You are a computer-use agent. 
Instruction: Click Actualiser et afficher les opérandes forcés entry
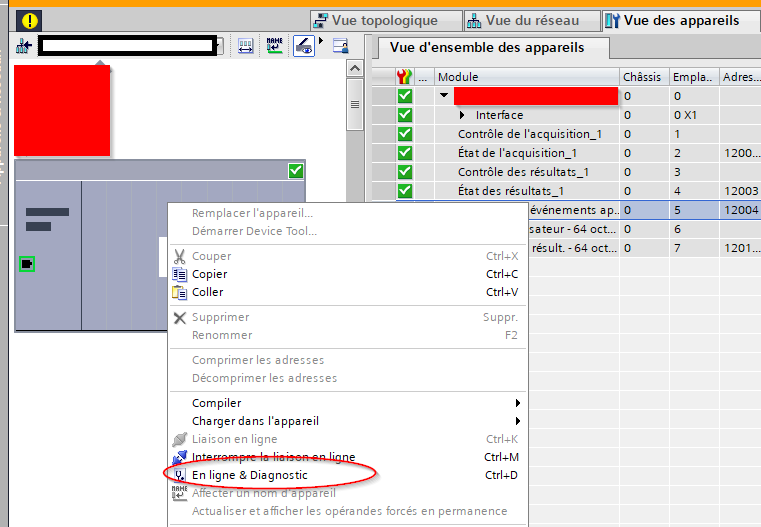[x=349, y=511]
